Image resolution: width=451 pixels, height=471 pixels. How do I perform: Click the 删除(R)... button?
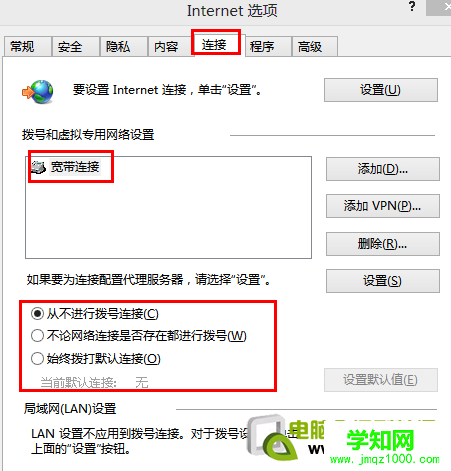383,244
